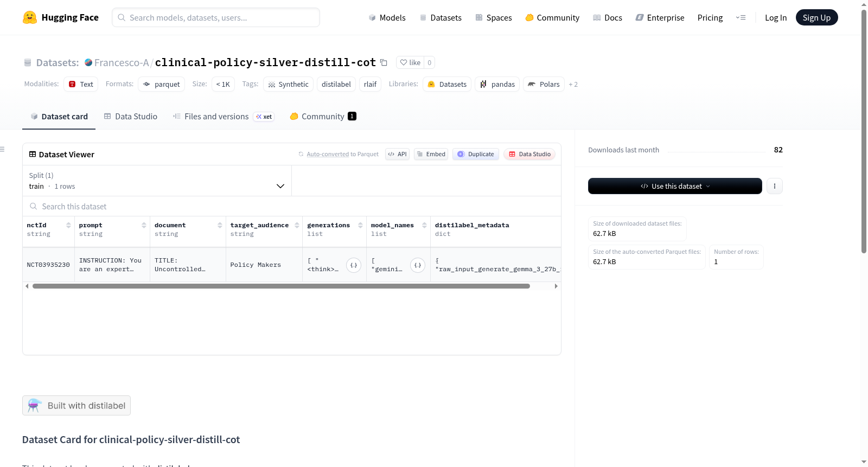
Task: Select the Text modality tag
Action: [81, 85]
